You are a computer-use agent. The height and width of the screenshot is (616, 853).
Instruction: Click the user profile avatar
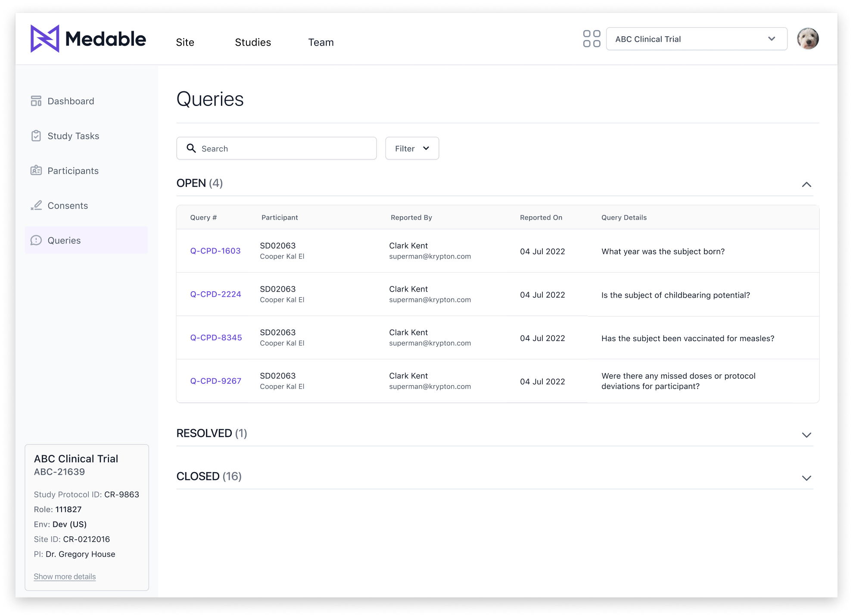[x=807, y=39]
